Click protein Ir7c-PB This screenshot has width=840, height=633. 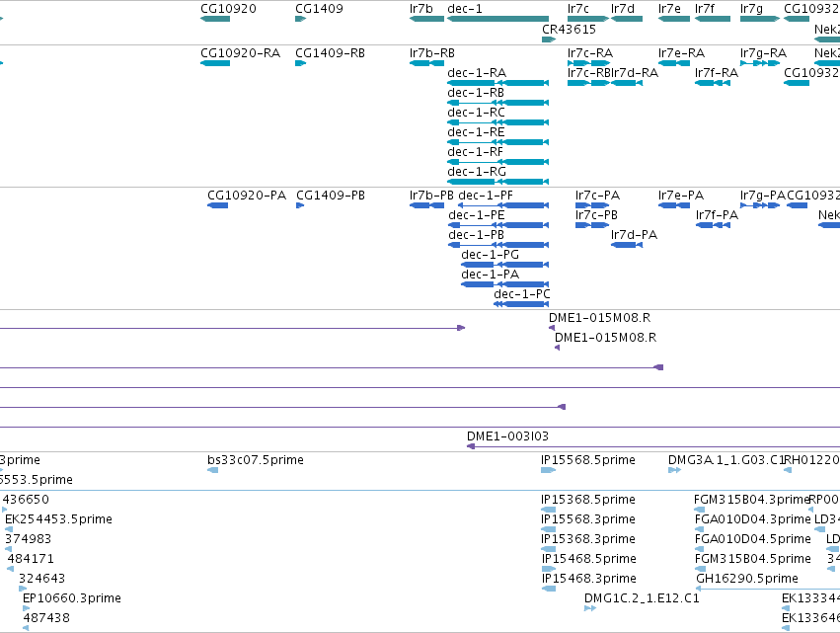592,225
